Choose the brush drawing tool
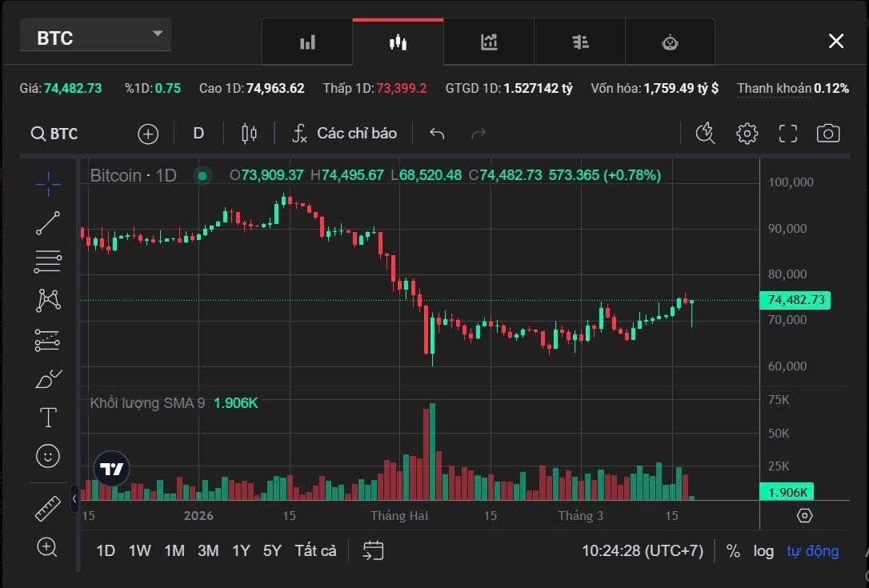Screen dimensions: 869x588 [48, 378]
